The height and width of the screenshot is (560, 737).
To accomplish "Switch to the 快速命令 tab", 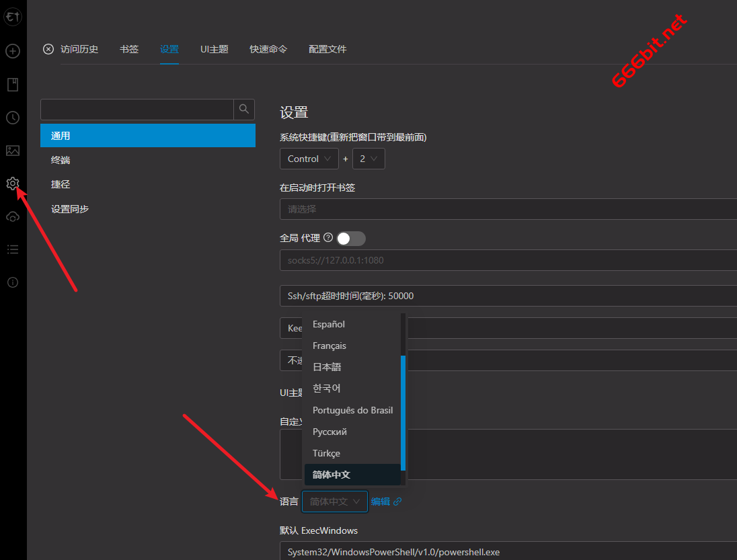I will point(268,49).
